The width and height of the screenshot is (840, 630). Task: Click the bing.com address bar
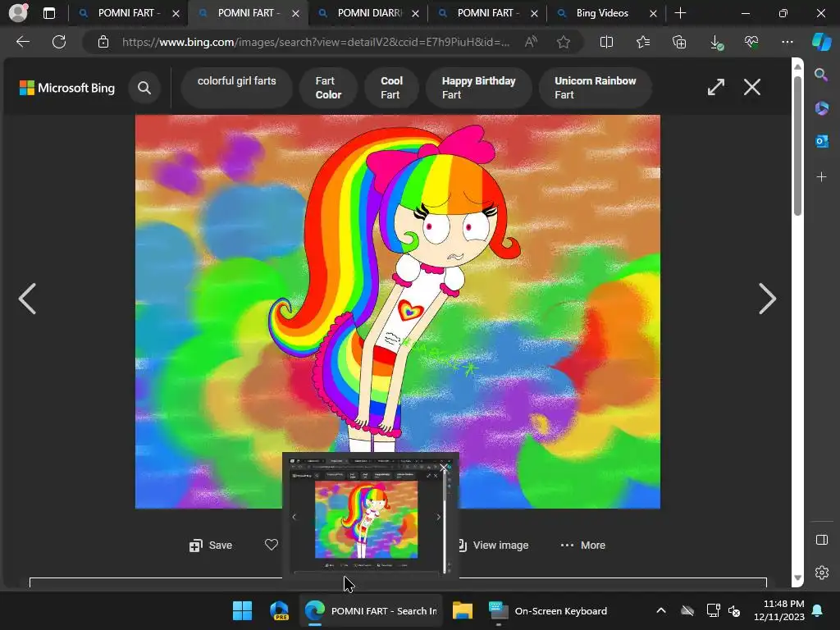[x=316, y=42]
